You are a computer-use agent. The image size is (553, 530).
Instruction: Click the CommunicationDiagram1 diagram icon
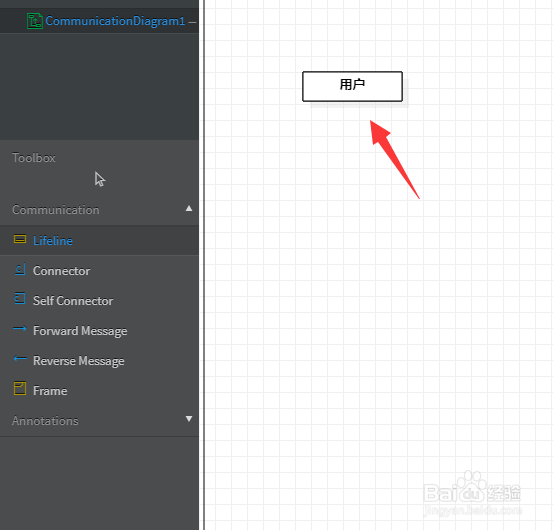click(x=35, y=21)
